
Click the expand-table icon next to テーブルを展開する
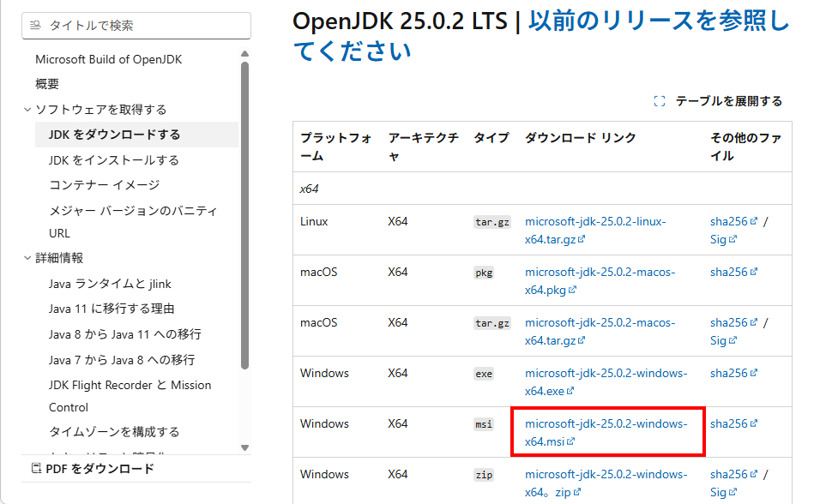[660, 100]
